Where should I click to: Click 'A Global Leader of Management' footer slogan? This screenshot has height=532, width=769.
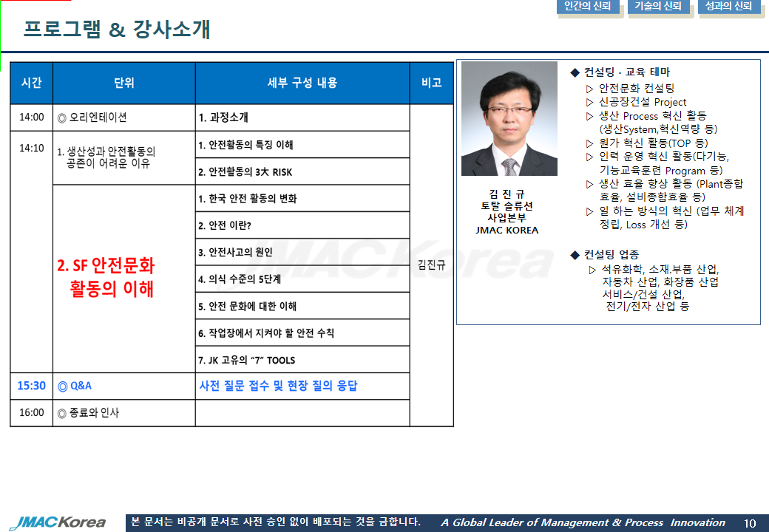(583, 522)
